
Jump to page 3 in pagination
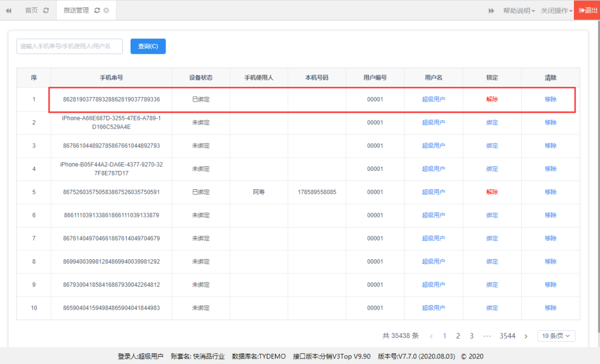472,336
